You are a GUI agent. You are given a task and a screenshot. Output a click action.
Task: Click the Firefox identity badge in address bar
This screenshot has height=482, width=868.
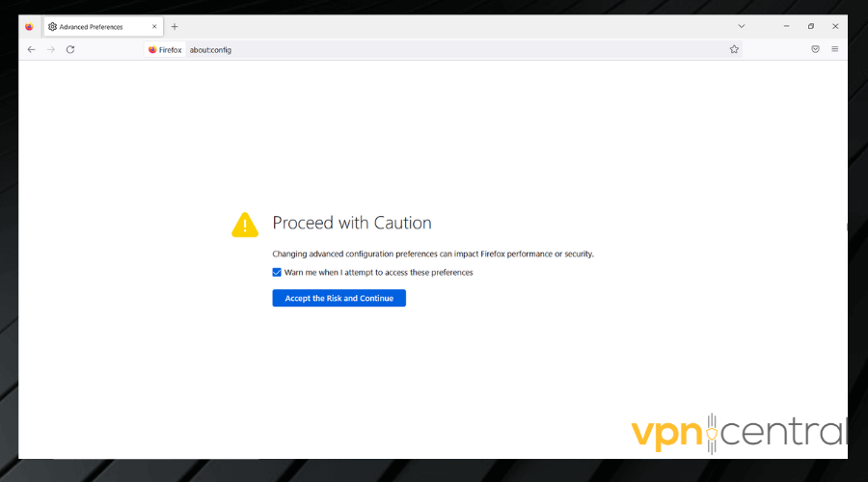tap(165, 49)
